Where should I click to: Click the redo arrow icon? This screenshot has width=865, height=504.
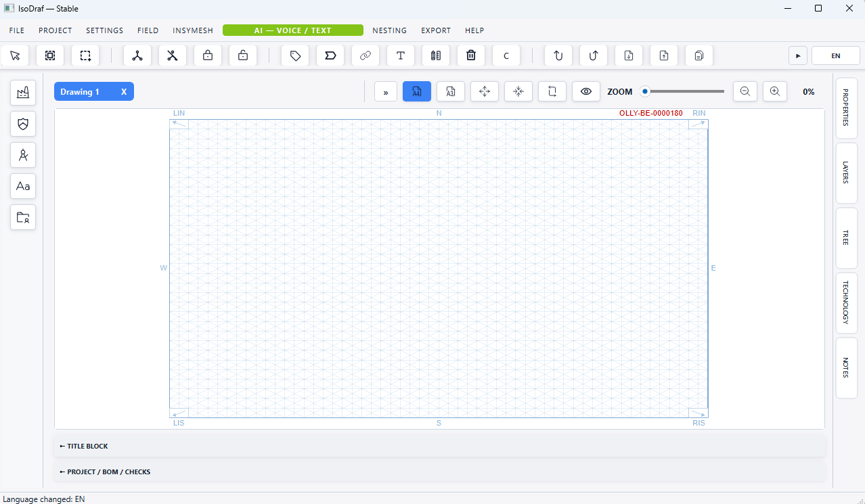(x=594, y=55)
